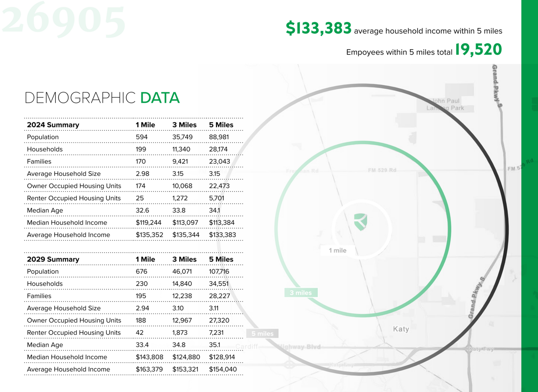The height and width of the screenshot is (392, 538).
Task: Click the 2029 Households 34,551 value
Action: click(x=218, y=284)
